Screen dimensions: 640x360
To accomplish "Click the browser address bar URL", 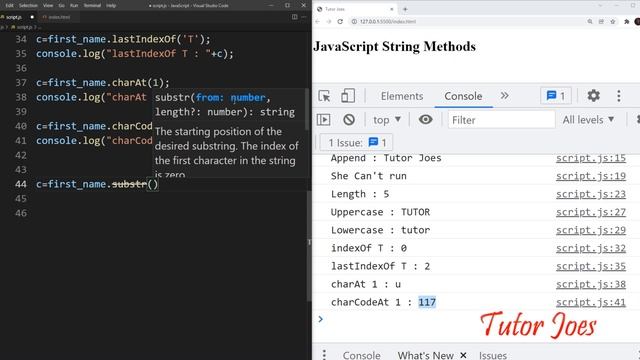I will [387, 22].
